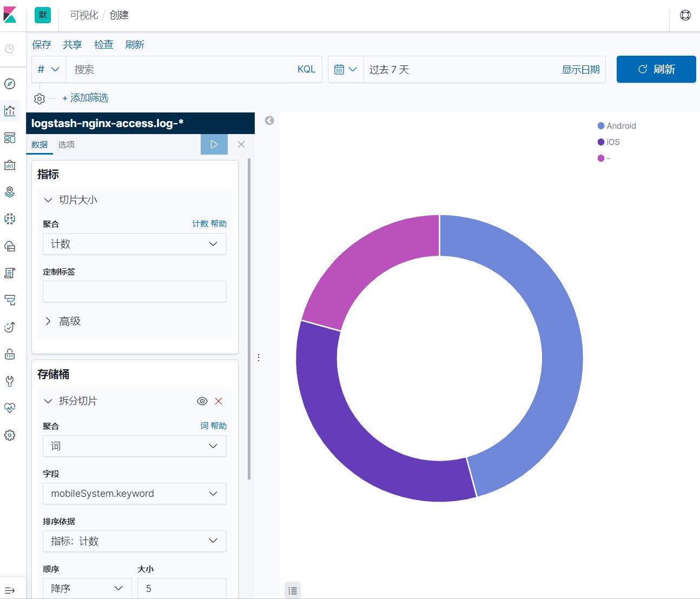
Task: Toggle visibility of the 拆分切片 bucket
Action: click(x=202, y=401)
